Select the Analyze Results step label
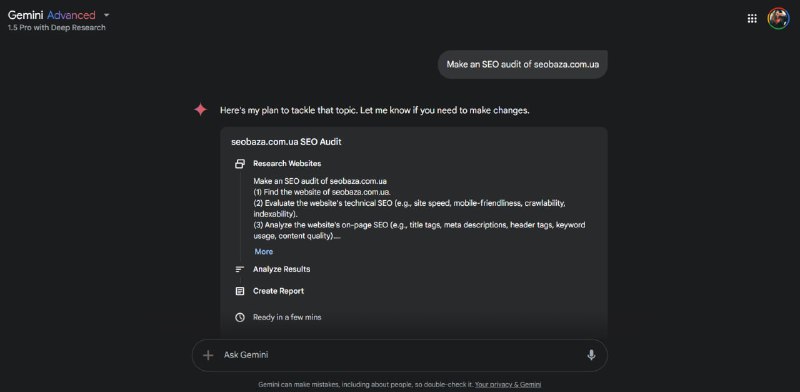This screenshot has width=800, height=392. 281,270
